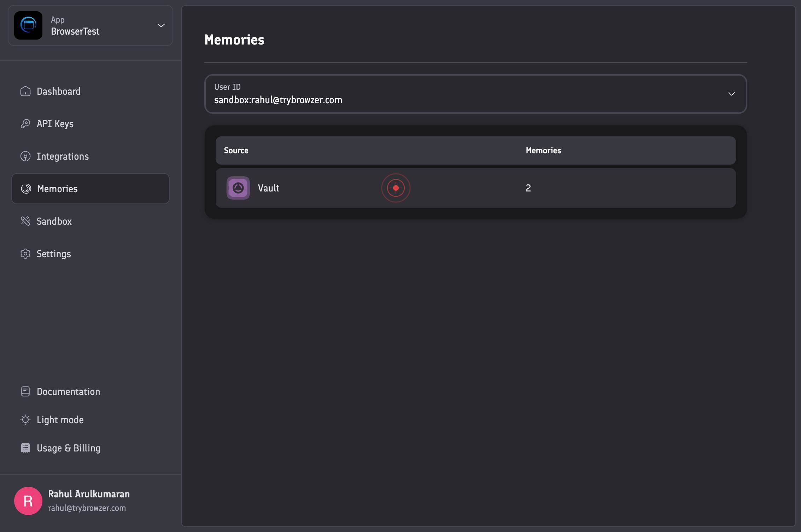The width and height of the screenshot is (801, 532).
Task: Click the chevron in User ID field
Action: [731, 94]
